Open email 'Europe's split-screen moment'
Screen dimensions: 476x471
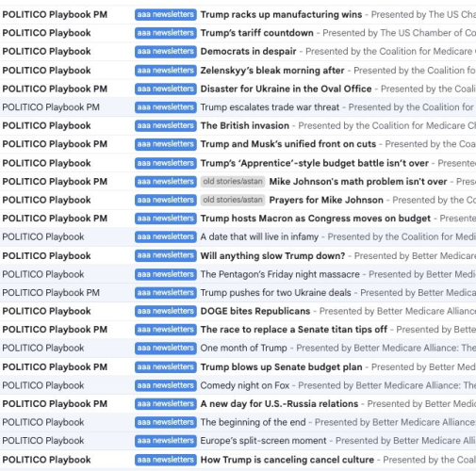point(263,441)
